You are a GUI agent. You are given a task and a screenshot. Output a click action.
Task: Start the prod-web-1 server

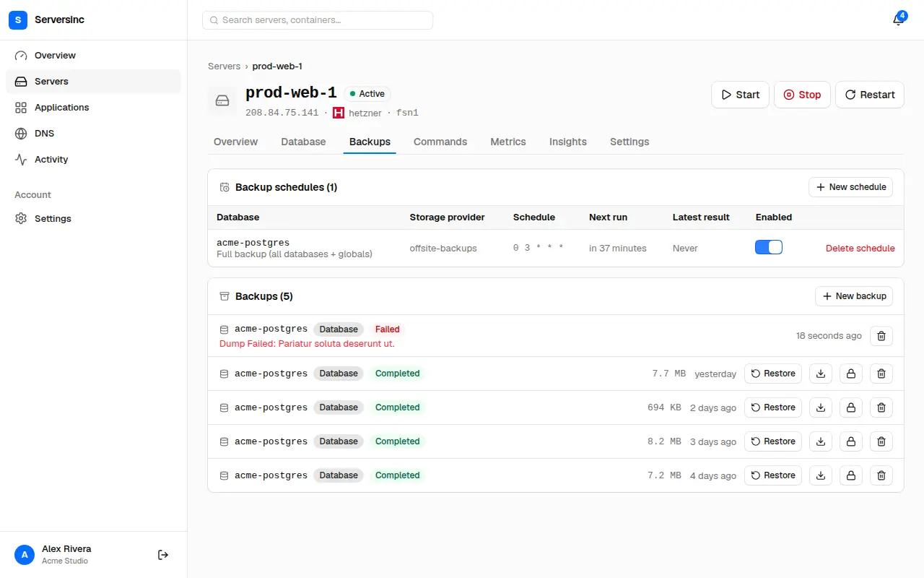[x=740, y=95]
